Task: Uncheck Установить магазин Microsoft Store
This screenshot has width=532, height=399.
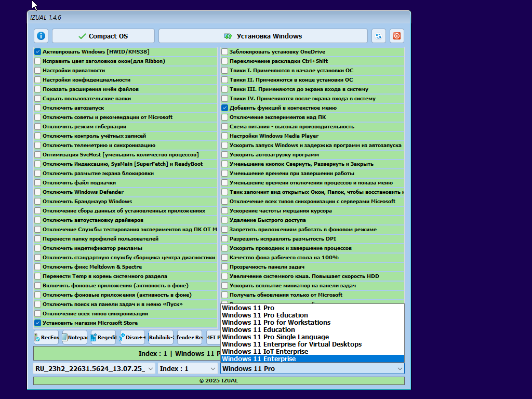Action: 37,323
